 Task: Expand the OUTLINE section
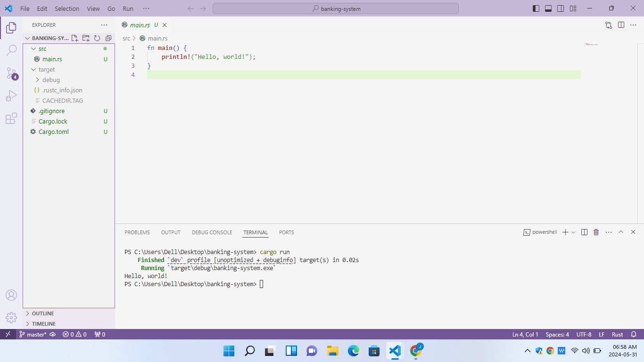point(42,313)
